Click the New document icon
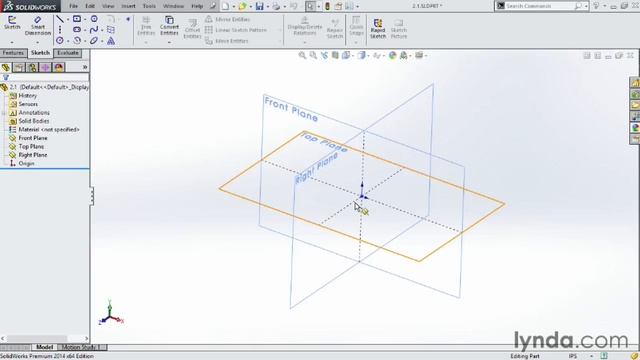Screen dimensions: 640x360 tap(226, 6)
